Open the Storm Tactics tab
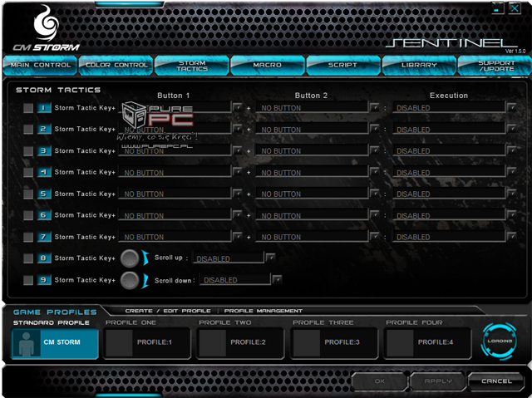 pos(192,65)
